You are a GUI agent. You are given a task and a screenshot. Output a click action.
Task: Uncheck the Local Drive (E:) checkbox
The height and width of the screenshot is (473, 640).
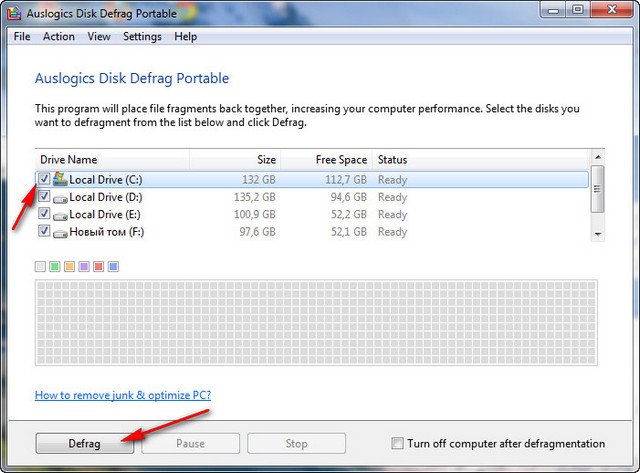pyautogui.click(x=44, y=213)
